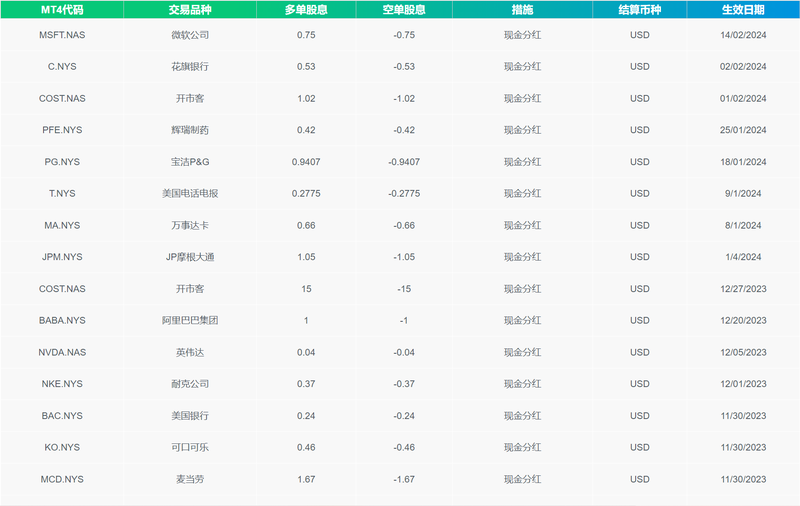Click the 麦当劳 name cell
The height and width of the screenshot is (506, 800).
coord(190,479)
